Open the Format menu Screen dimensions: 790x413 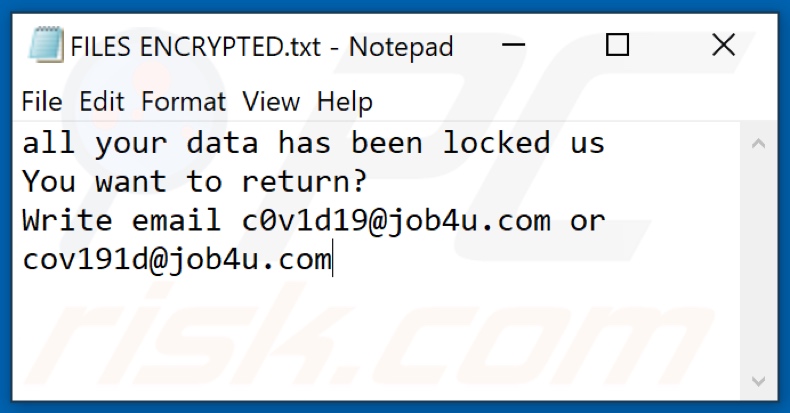tap(184, 101)
